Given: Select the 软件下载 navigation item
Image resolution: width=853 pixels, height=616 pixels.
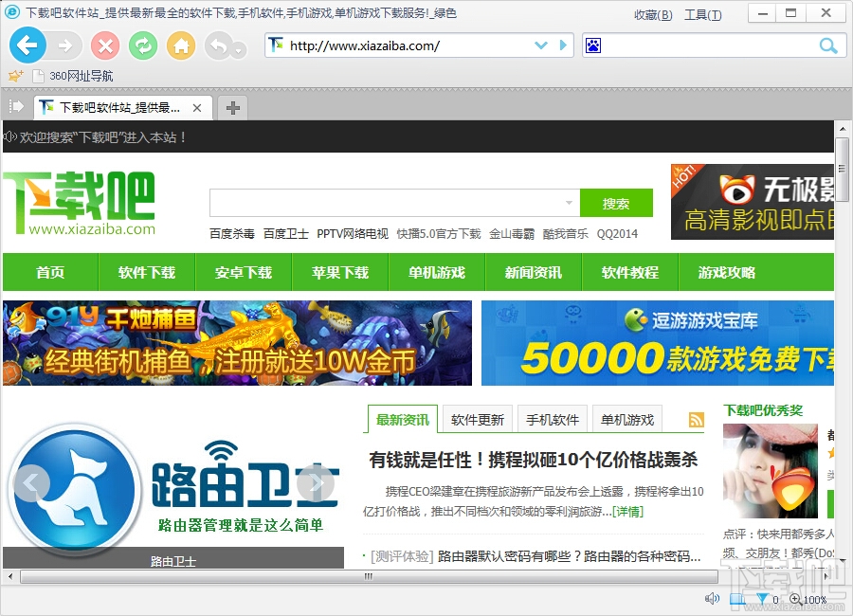Looking at the screenshot, I should click(x=146, y=272).
